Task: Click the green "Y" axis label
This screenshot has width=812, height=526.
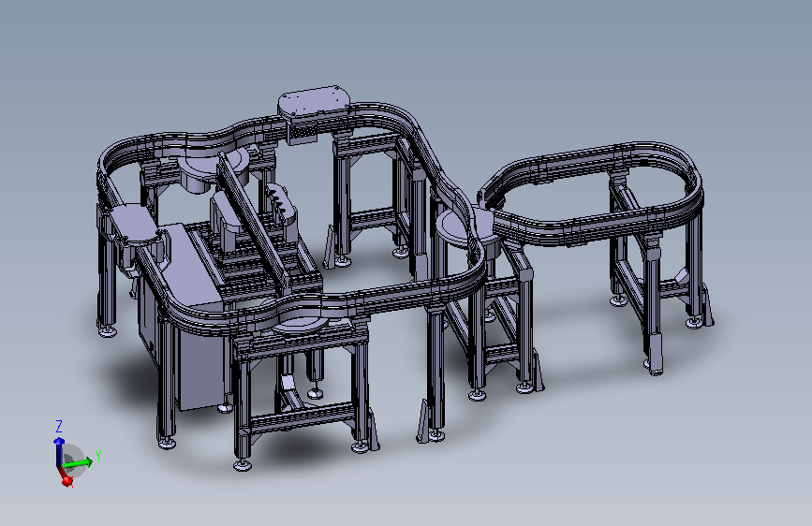Action: point(98,456)
